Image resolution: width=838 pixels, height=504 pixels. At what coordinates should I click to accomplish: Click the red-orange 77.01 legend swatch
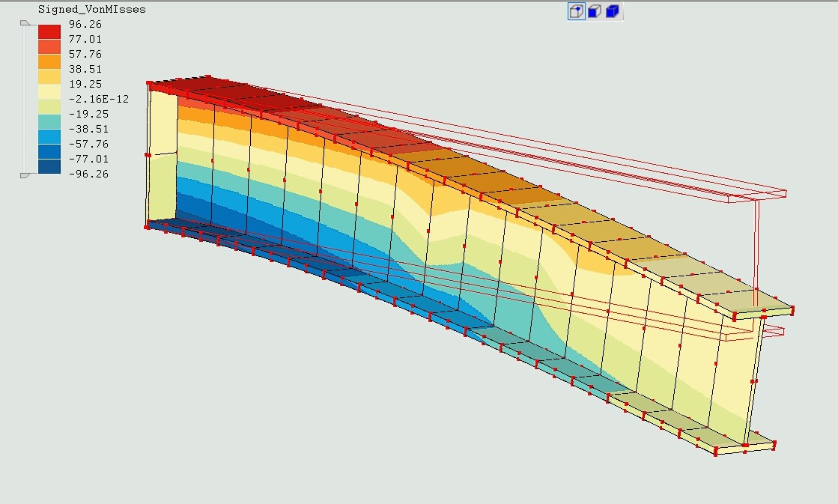pyautogui.click(x=49, y=46)
